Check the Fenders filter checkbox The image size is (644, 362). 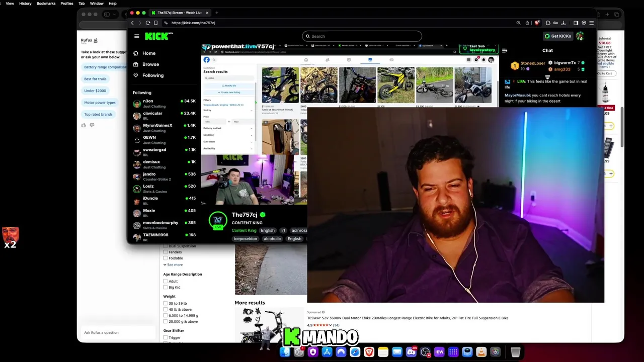click(x=166, y=252)
